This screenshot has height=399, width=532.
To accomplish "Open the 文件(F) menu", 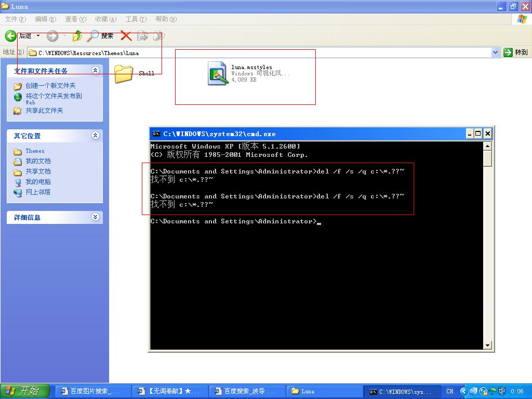I will click(16, 19).
